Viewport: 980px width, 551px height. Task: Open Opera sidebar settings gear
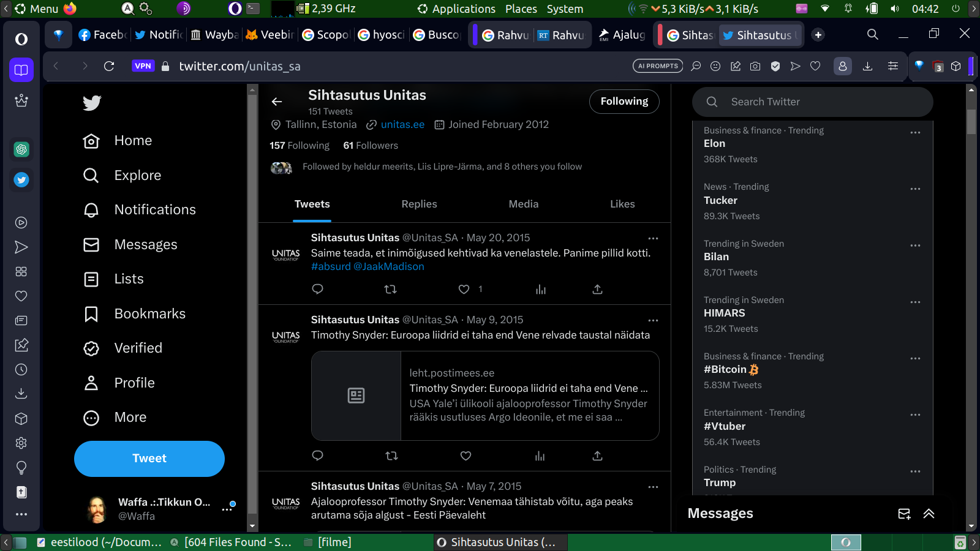pos(21,443)
